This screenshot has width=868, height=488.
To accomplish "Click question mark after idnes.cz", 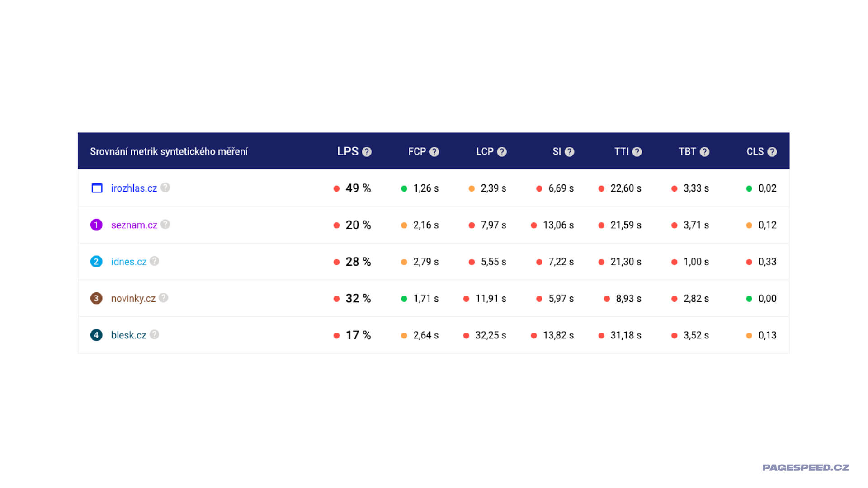I will tap(155, 261).
